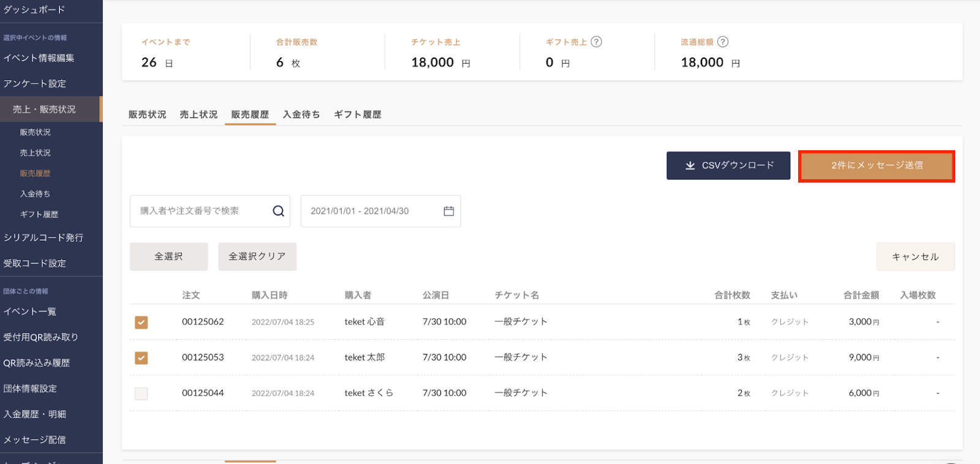Click CSVダウンロード download button

tap(728, 165)
